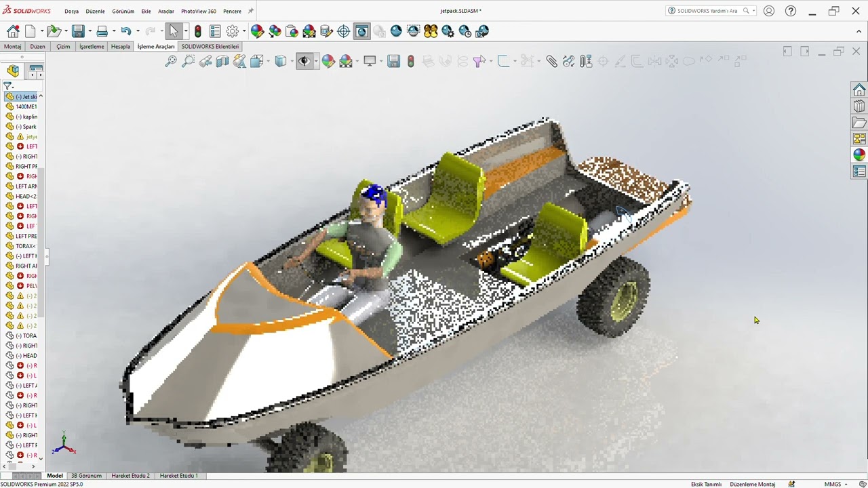Open Appearances colored ball tab in task pane

[859, 155]
